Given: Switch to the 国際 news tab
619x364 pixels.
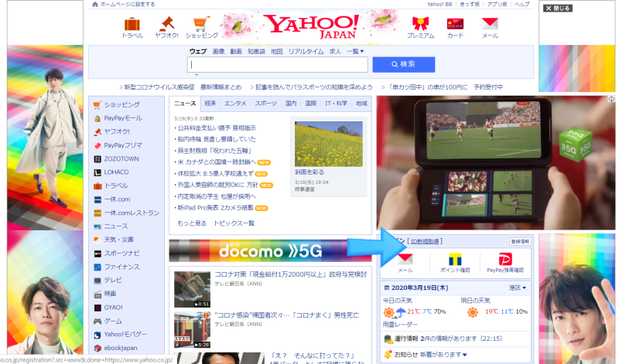Looking at the screenshot, I should point(311,104).
